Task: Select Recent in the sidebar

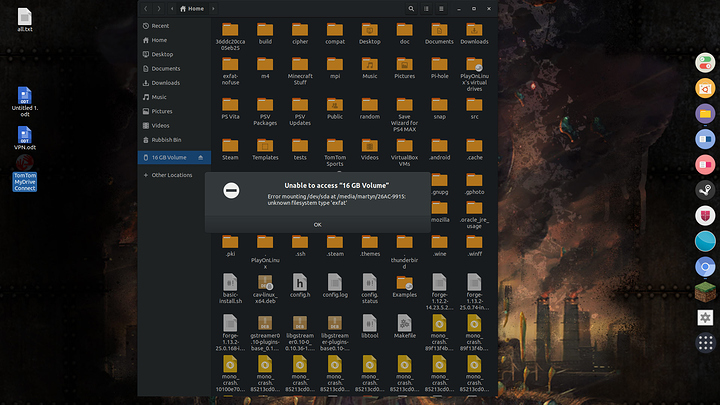Action: [x=160, y=26]
